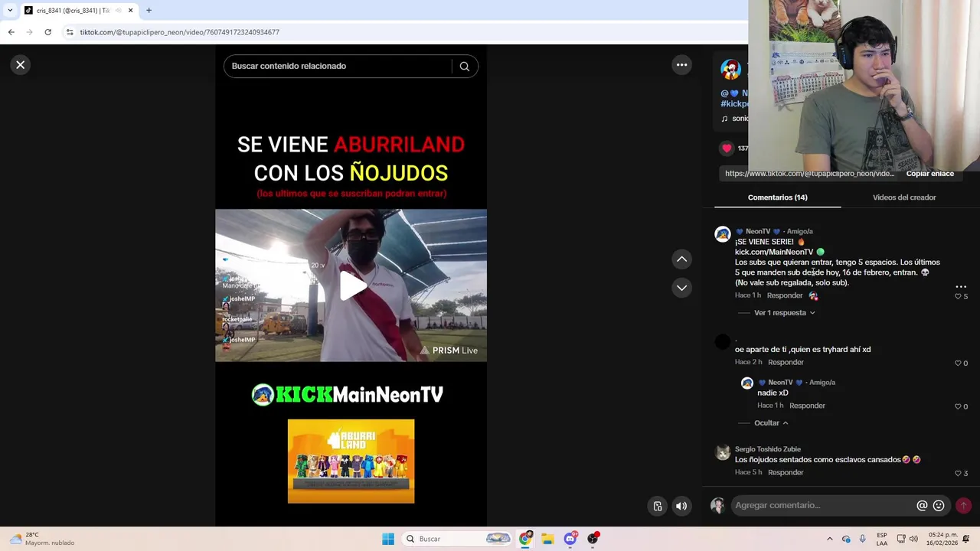Image resolution: width=980 pixels, height=551 pixels.
Task: Click the #kickp hashtag in video caption
Action: (x=734, y=103)
